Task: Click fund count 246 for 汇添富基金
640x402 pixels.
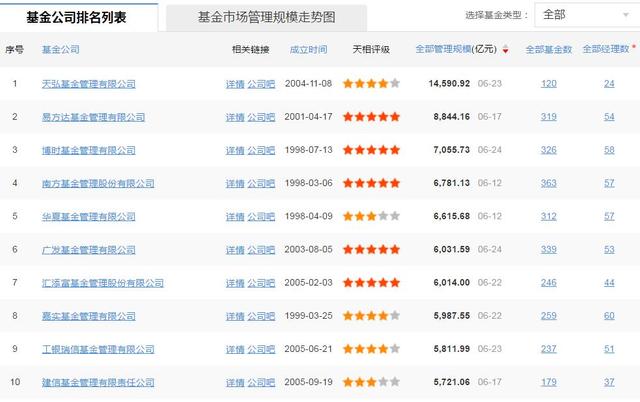Action: click(x=549, y=282)
